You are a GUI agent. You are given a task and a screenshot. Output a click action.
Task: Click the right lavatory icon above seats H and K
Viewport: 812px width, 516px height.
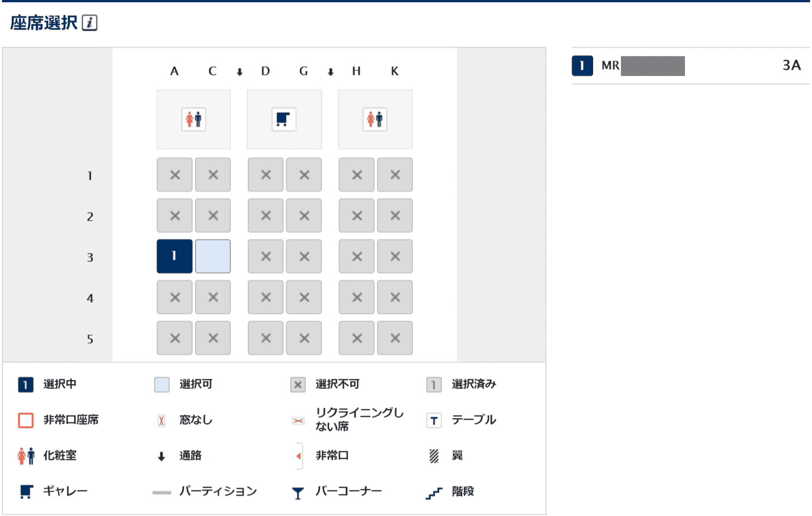point(375,120)
